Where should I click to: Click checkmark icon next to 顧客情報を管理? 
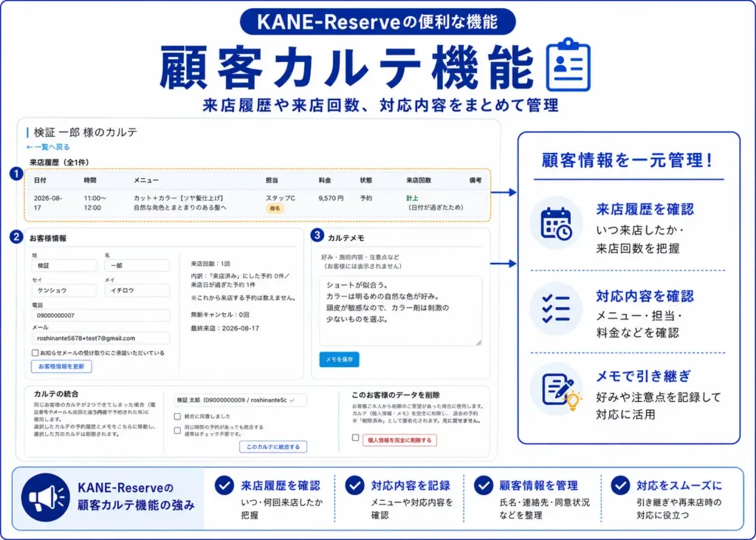tap(483, 485)
